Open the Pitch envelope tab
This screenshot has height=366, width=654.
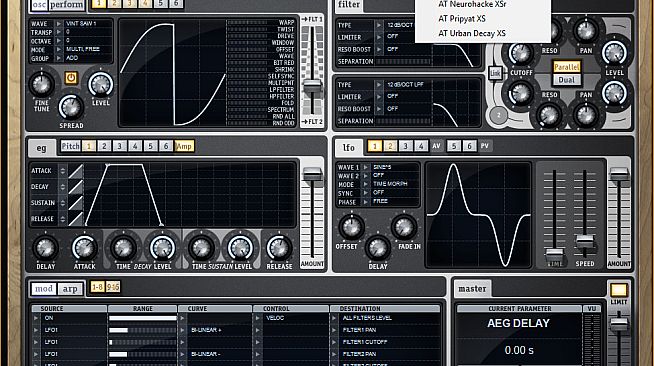pyautogui.click(x=70, y=146)
